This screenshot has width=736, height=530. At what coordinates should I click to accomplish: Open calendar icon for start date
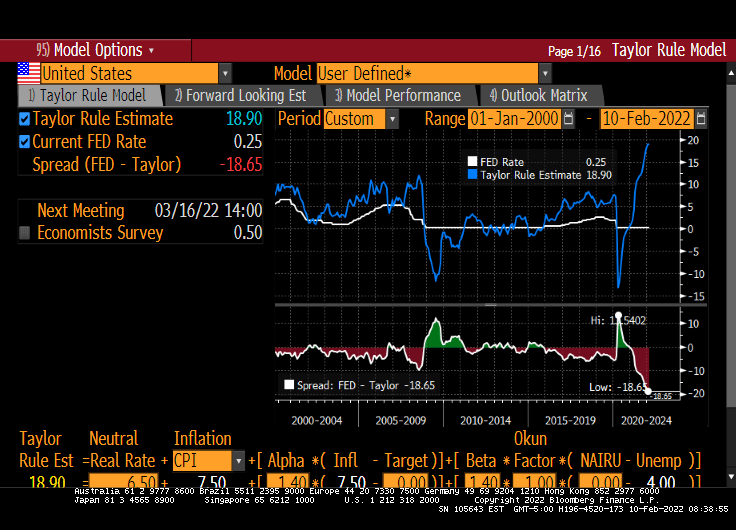tap(569, 119)
